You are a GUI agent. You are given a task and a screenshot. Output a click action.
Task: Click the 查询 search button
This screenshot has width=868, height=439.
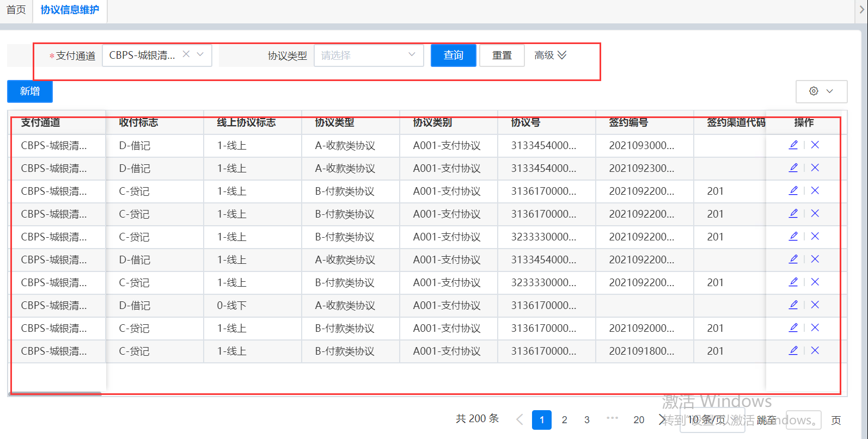pos(453,55)
